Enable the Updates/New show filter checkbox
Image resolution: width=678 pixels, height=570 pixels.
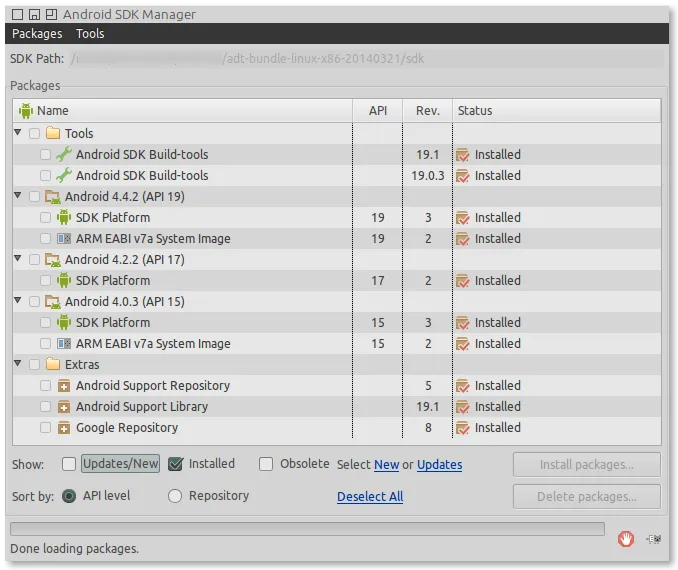(x=69, y=464)
